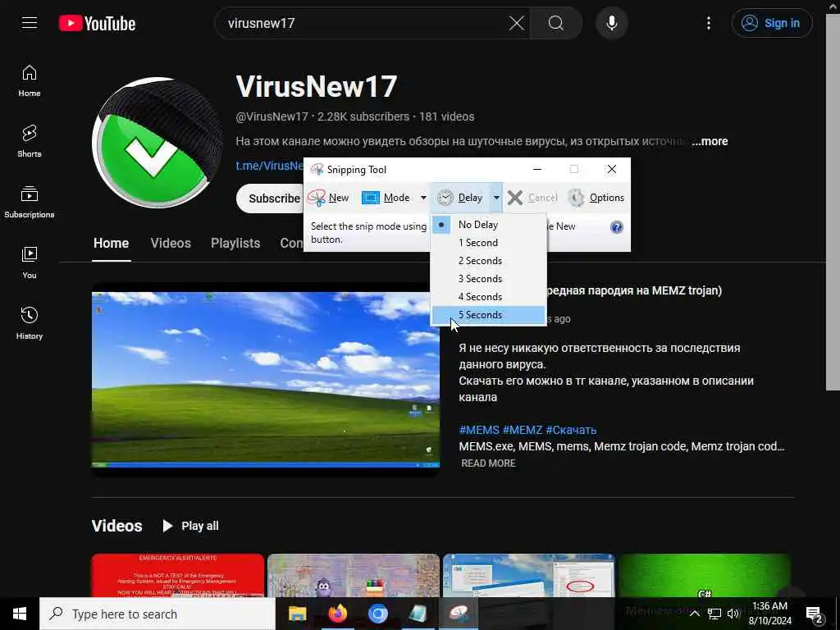Open Subscriptions in the left sidebar

click(30, 202)
